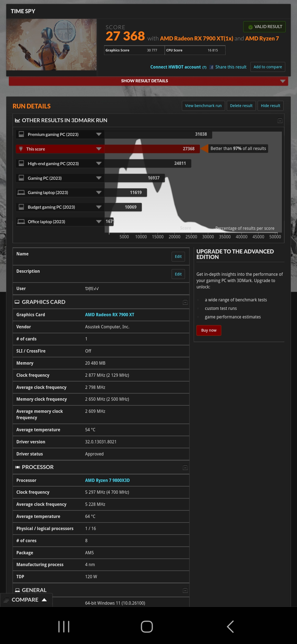Screen dimensions: 297x644
Task: Edit the Name field
Action: [x=178, y=256]
